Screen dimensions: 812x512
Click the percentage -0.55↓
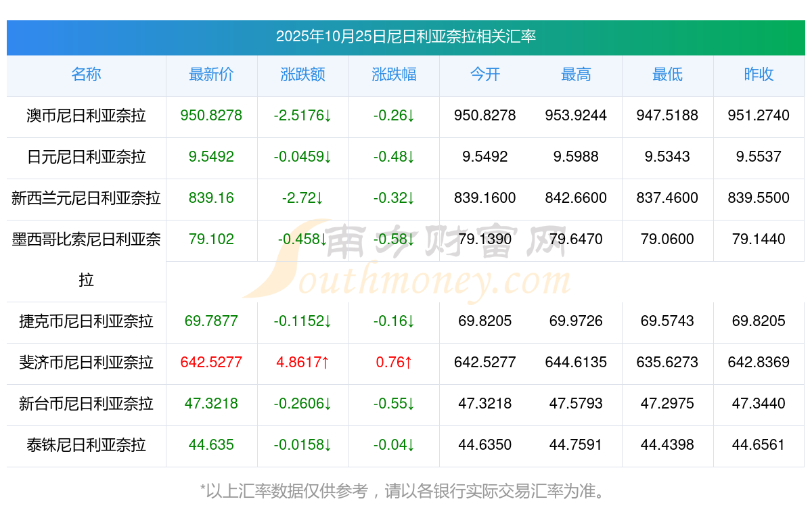394,404
